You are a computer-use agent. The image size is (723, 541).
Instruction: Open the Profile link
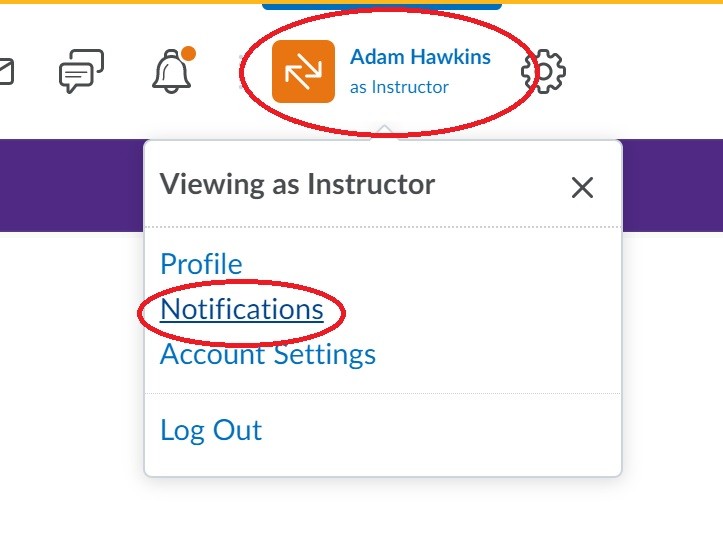pyautogui.click(x=201, y=264)
